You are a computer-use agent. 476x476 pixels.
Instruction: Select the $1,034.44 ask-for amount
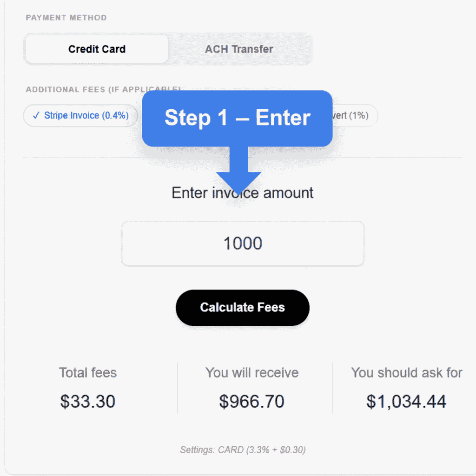coord(406,401)
